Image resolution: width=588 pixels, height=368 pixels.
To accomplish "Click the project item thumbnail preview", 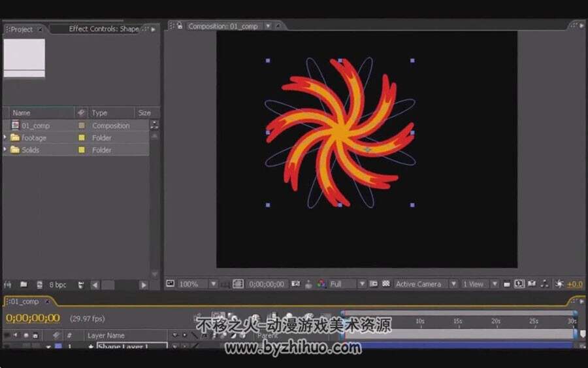I will coord(24,58).
